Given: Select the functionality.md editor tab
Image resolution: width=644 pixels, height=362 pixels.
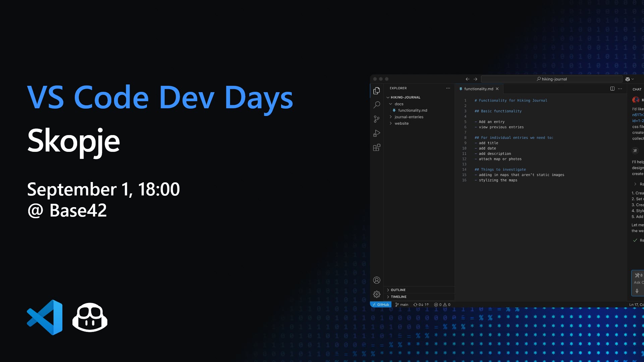Looking at the screenshot, I should click(x=479, y=89).
